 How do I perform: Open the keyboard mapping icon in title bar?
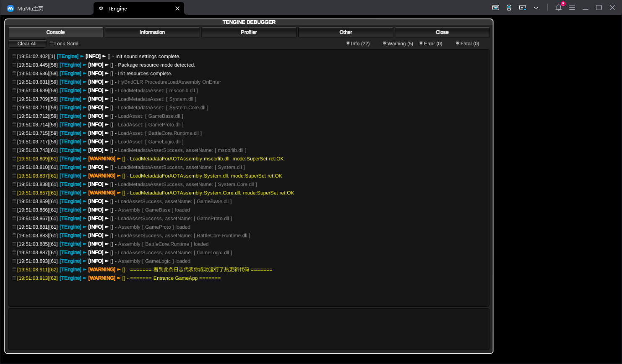496,8
